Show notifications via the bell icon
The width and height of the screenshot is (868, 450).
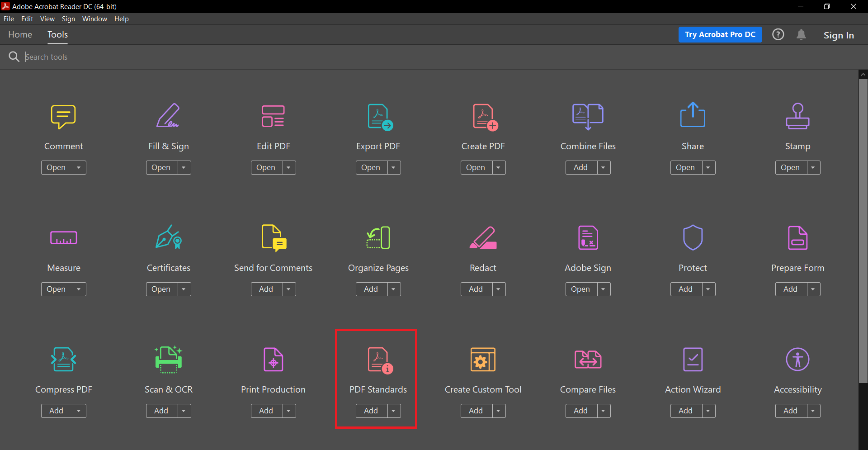801,34
